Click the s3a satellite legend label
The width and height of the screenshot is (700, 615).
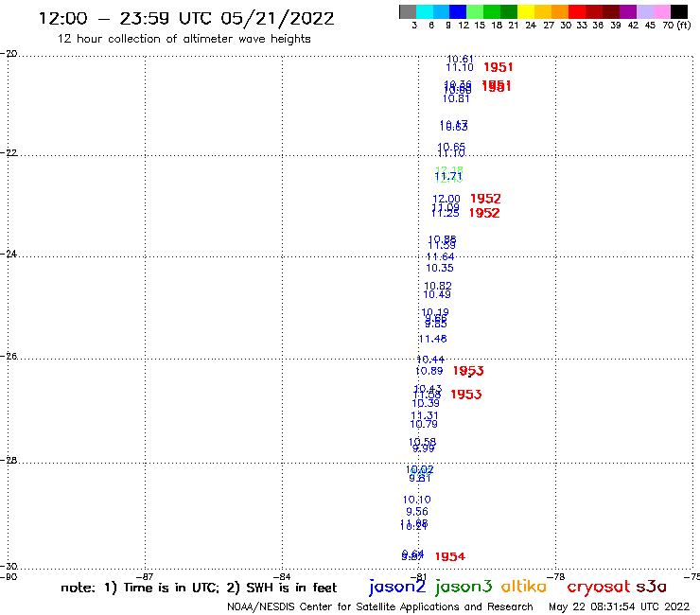651,587
